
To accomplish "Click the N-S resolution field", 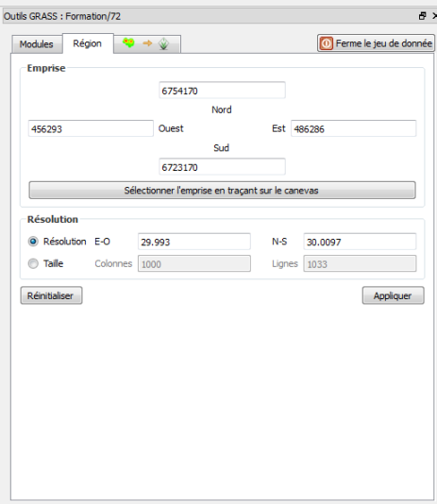I will (360, 242).
